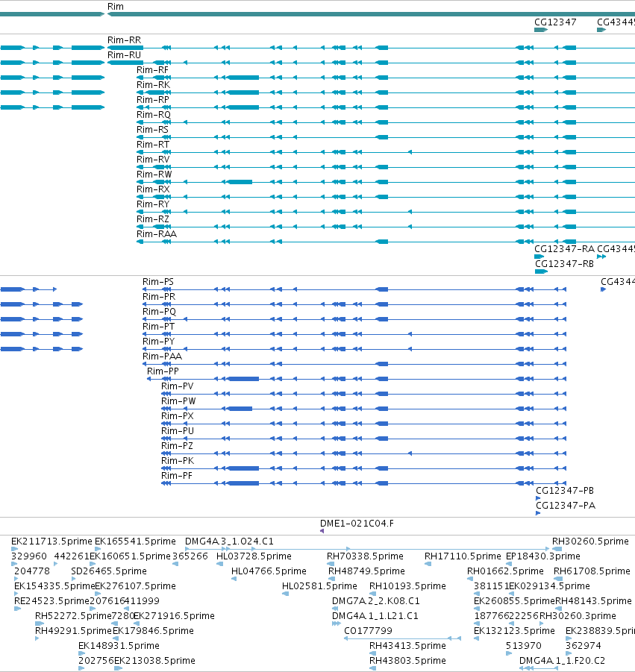Select RH70338.5prime label
The image size is (635, 672).
click(365, 556)
